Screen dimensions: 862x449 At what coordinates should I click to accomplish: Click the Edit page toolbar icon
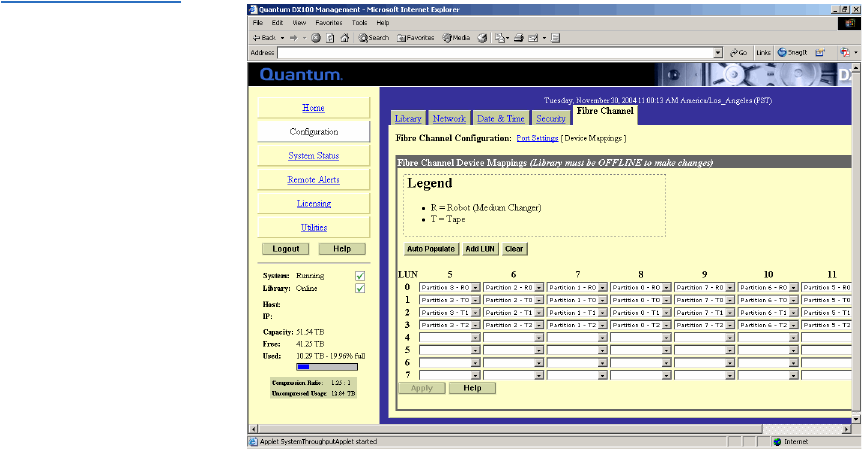pos(533,38)
